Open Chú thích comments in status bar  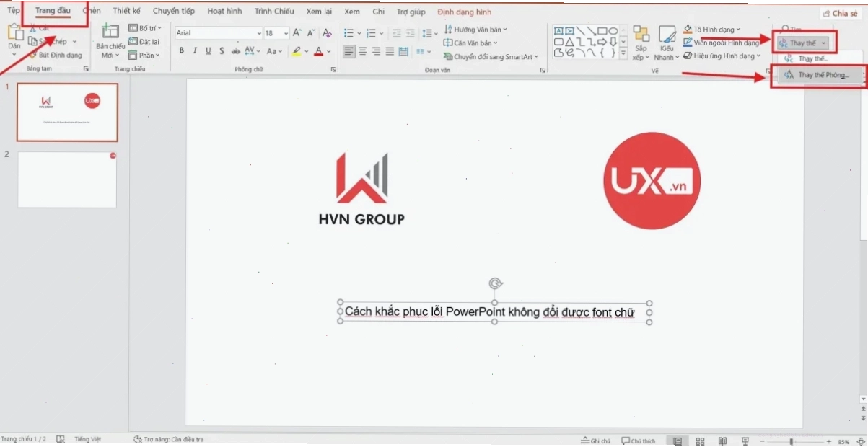point(639,441)
